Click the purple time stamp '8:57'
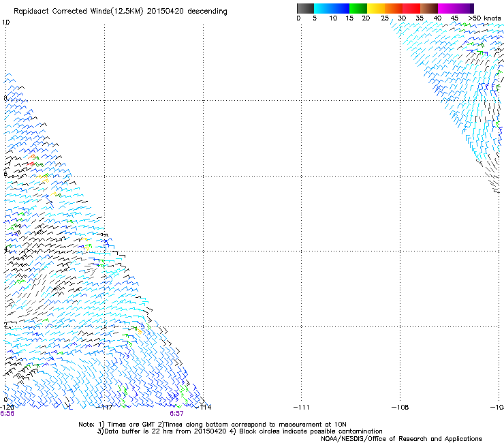Screen dimensions: 504x443 [177, 414]
